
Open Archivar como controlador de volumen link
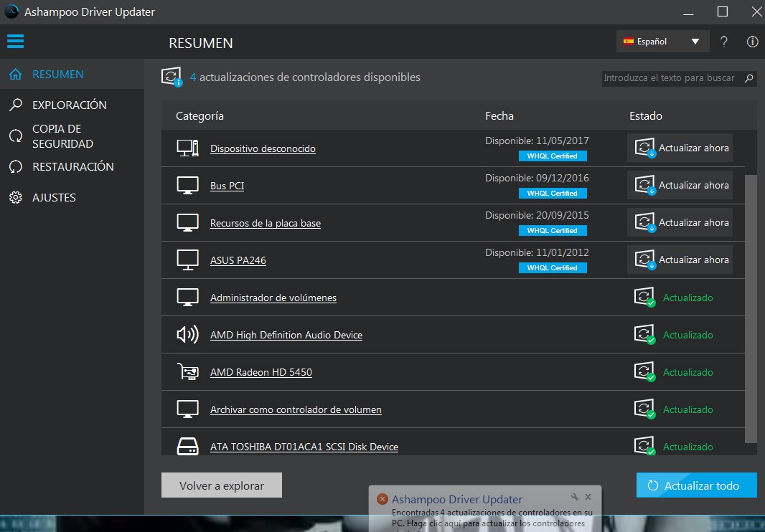[x=296, y=409]
